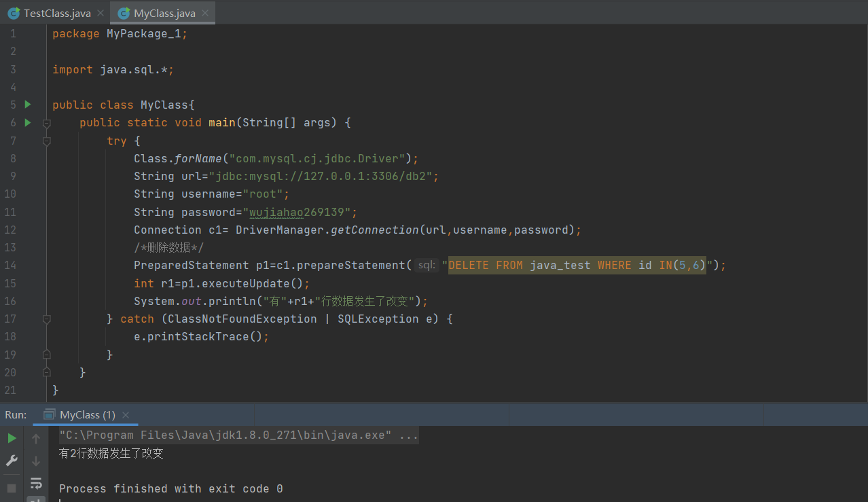Open the MyClass (1) run tab
The height and width of the screenshot is (502, 868).
[x=87, y=414]
